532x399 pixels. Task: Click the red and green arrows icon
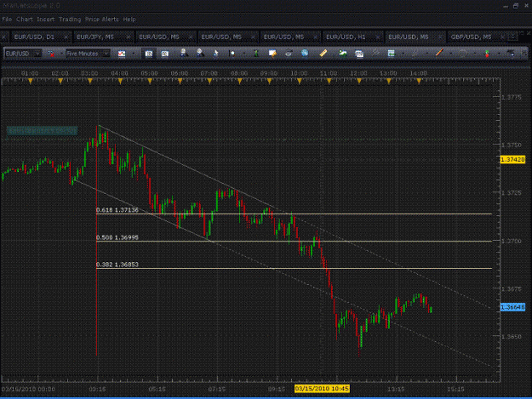(487, 54)
